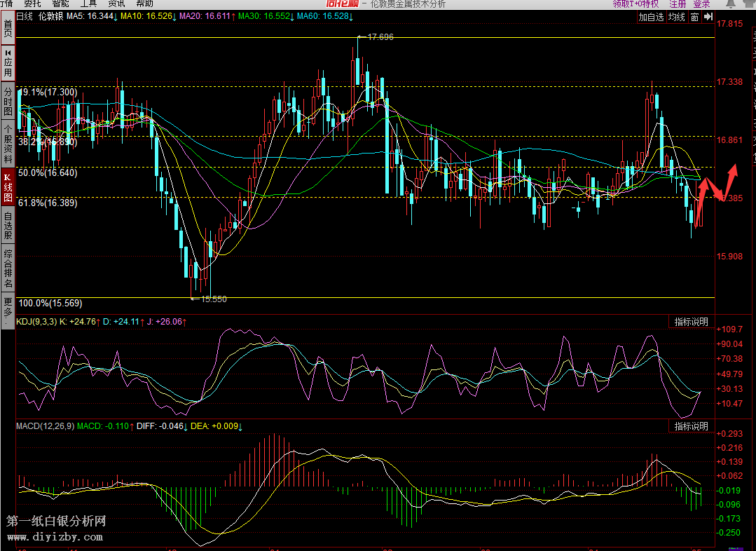Screen dimensions: 756x551
Task: Click the 窗 window layout button
Action: [694, 17]
